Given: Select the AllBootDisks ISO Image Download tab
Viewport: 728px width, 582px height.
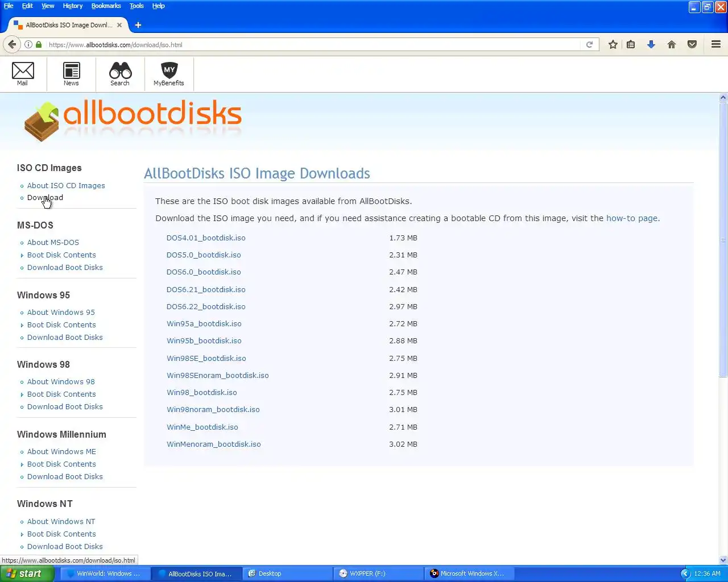Looking at the screenshot, I should [68, 25].
